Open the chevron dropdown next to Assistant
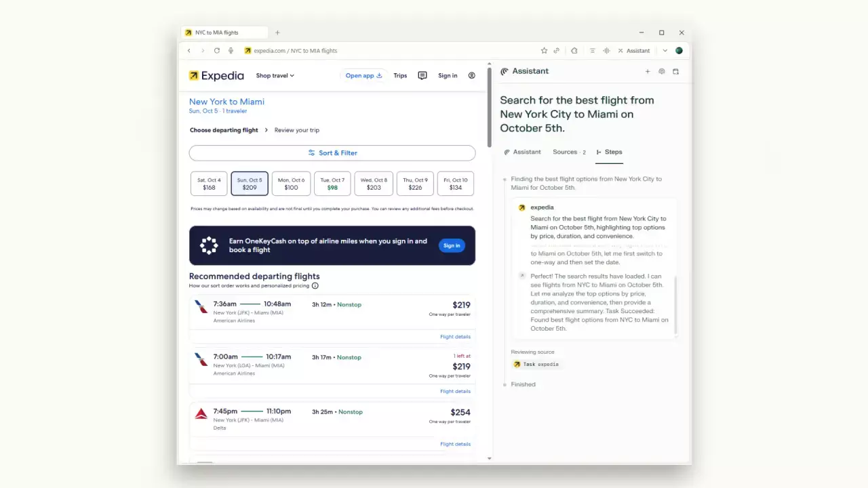 (x=665, y=51)
